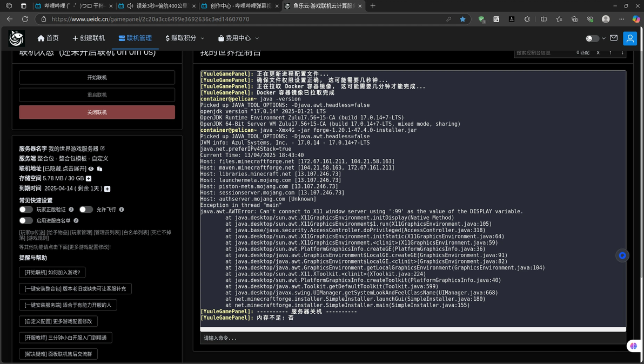
Task: Open [开服教程] 三分钟小白开服入门到精通 button
Action: click(x=65, y=338)
